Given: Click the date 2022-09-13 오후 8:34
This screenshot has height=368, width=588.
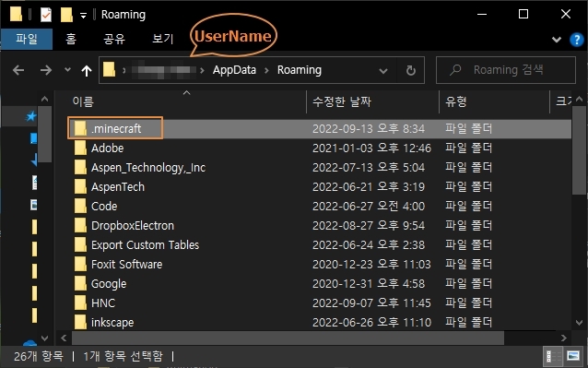Looking at the screenshot, I should (x=369, y=129).
